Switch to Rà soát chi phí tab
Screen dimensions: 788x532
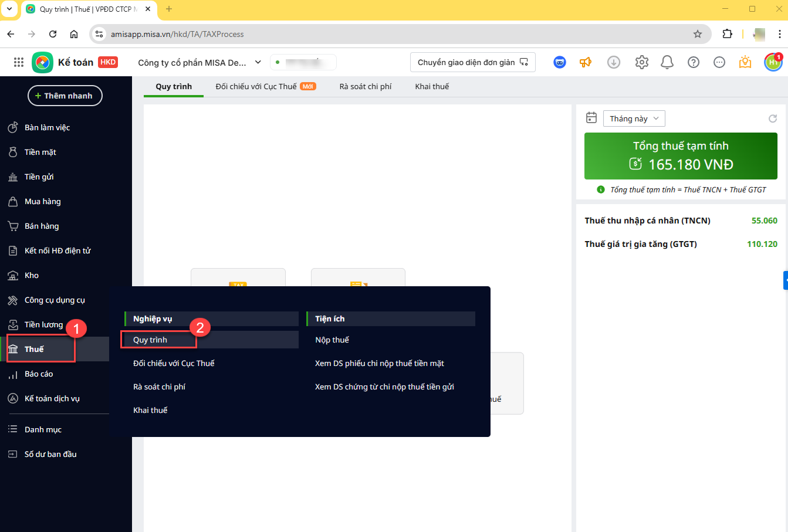pyautogui.click(x=365, y=86)
